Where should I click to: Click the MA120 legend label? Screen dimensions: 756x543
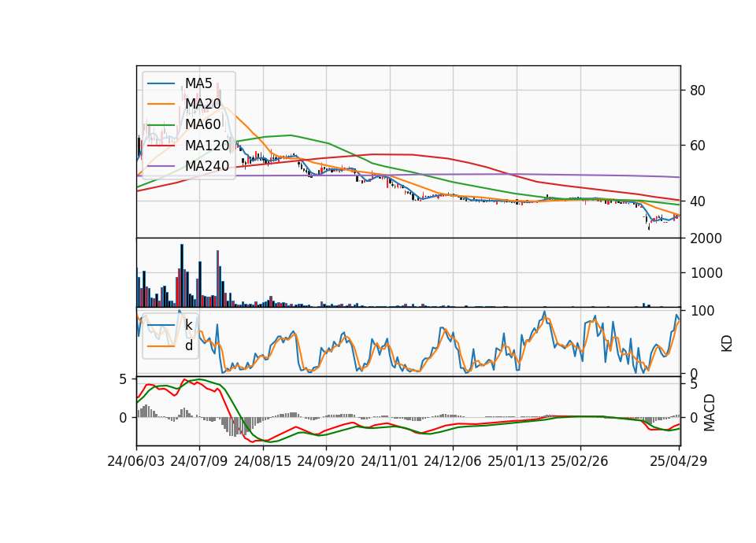pyautogui.click(x=207, y=145)
